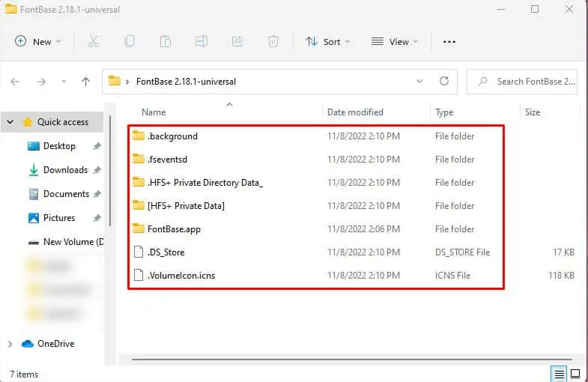This screenshot has height=382, width=588.
Task: Click the pin icon beside Downloads
Action: [x=97, y=170]
